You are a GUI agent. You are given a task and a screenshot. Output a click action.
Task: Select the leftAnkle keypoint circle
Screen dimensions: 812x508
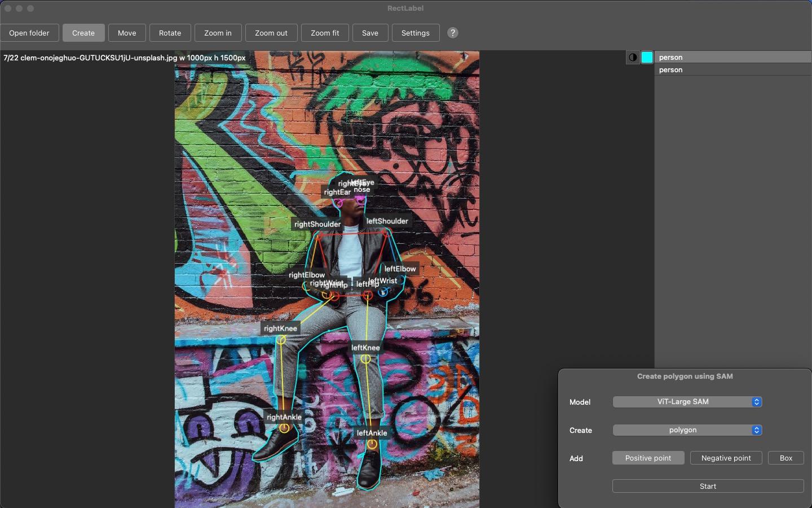(372, 445)
